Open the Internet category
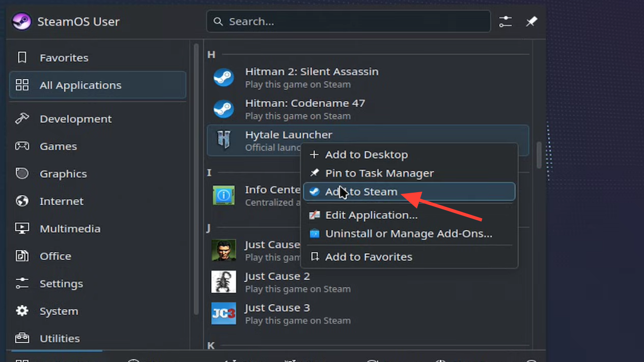 coord(98,201)
